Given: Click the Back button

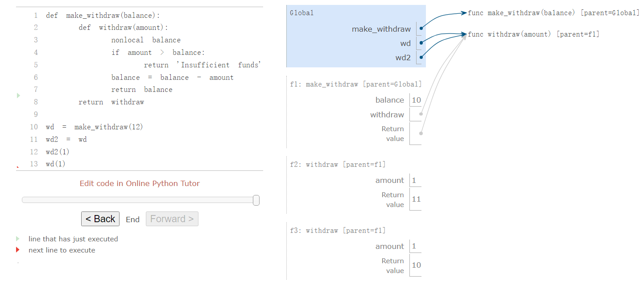Looking at the screenshot, I should (x=100, y=219).
